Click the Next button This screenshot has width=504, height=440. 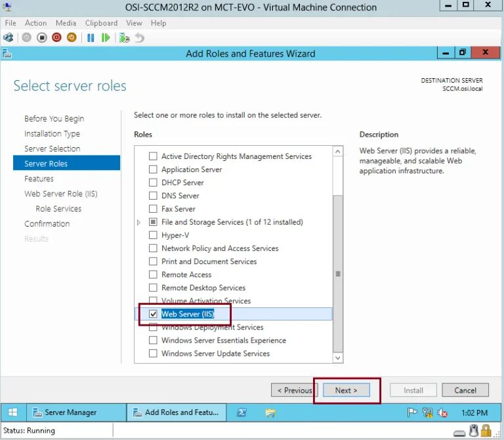coord(346,390)
